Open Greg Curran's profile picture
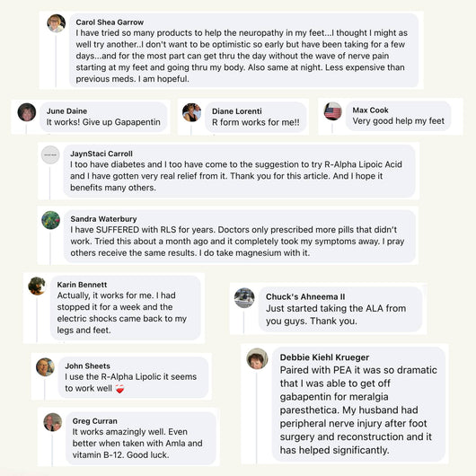This screenshot has width=476, height=476. pos(53,422)
